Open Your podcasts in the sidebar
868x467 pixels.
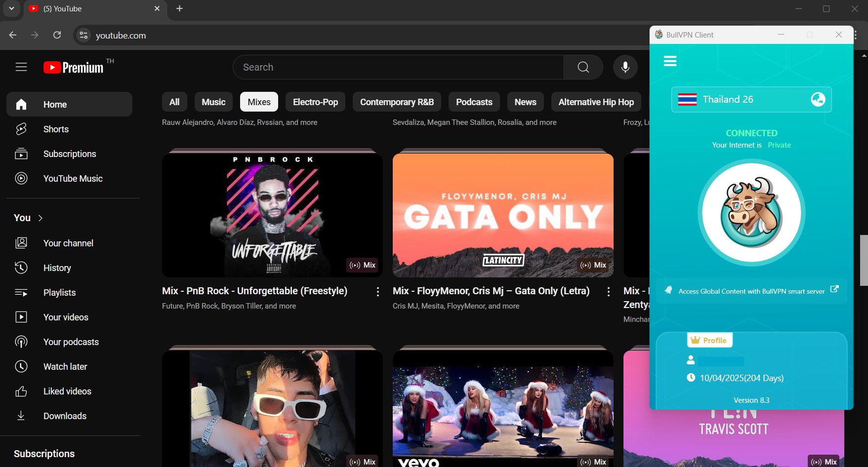coord(69,342)
